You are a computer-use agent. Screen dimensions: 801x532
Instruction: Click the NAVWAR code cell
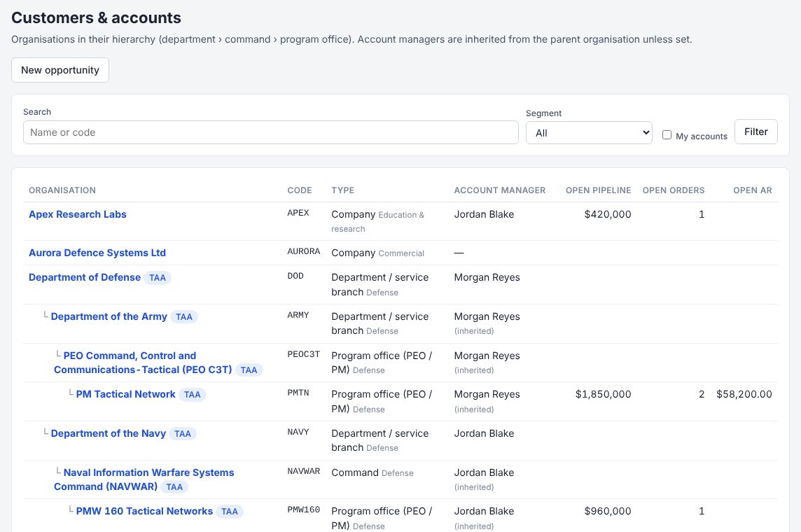[x=303, y=470]
